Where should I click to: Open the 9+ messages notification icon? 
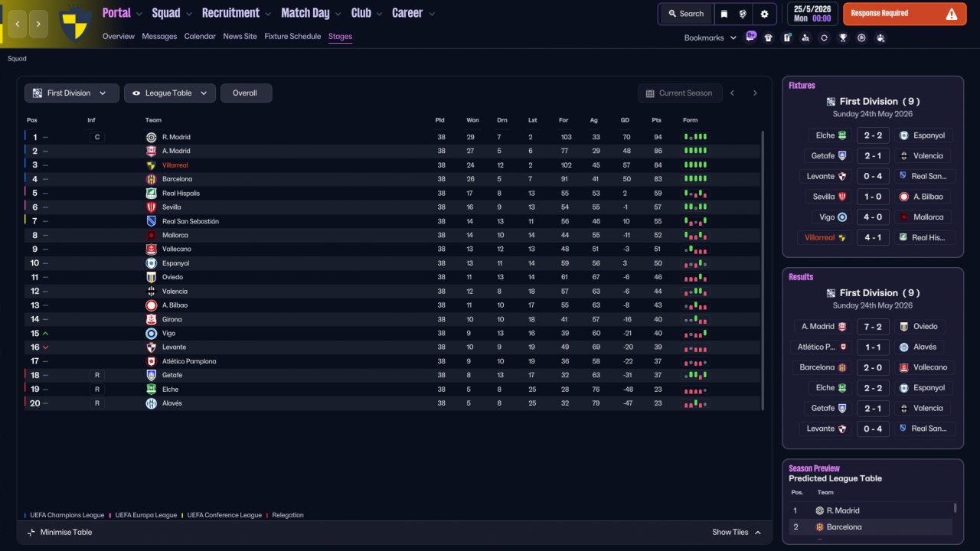[750, 37]
